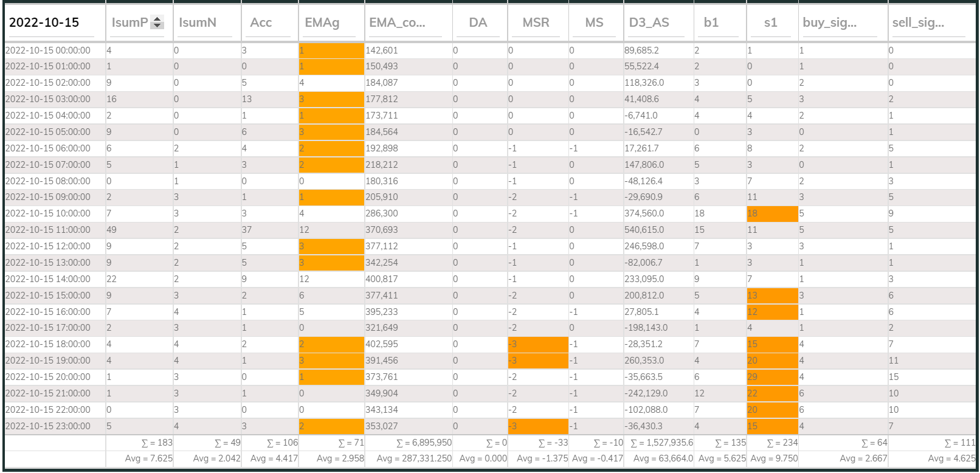Click the MSR column header
This screenshot has height=473, width=980.
(536, 22)
